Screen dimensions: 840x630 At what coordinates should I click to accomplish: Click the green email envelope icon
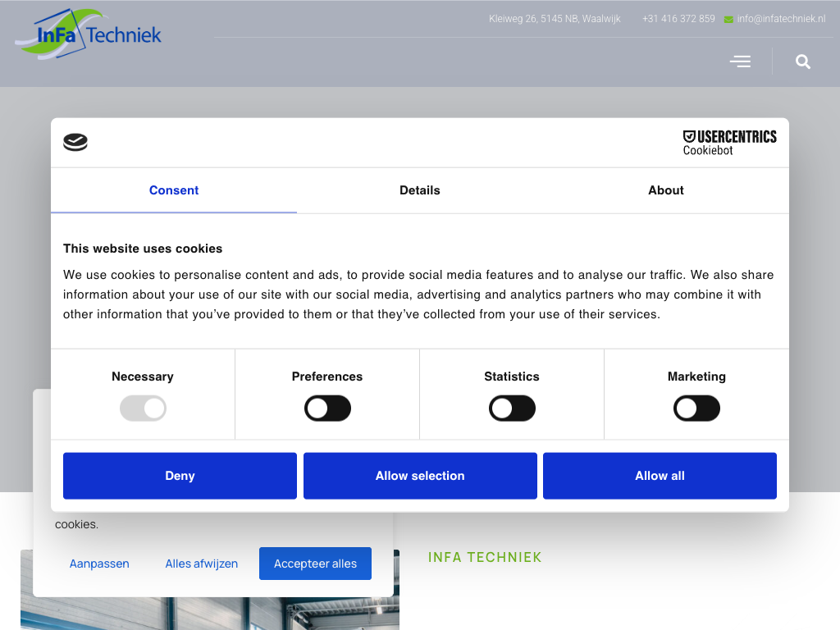(728, 20)
